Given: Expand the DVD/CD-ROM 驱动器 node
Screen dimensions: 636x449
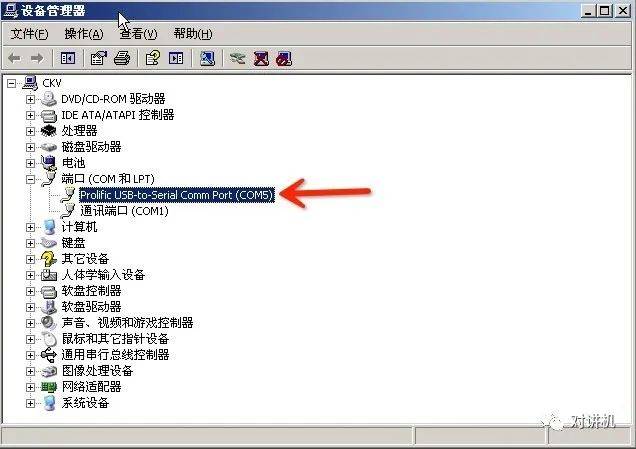Looking at the screenshot, I should pos(30,99).
